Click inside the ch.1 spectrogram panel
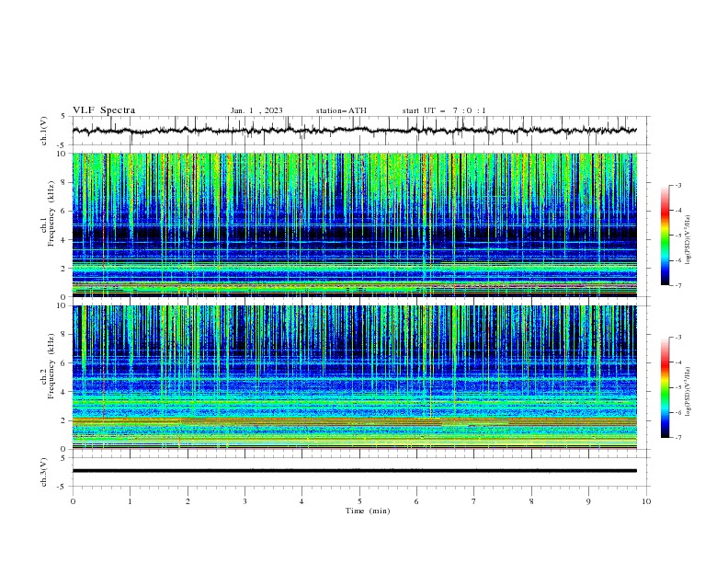This screenshot has width=728, height=563. [354, 224]
